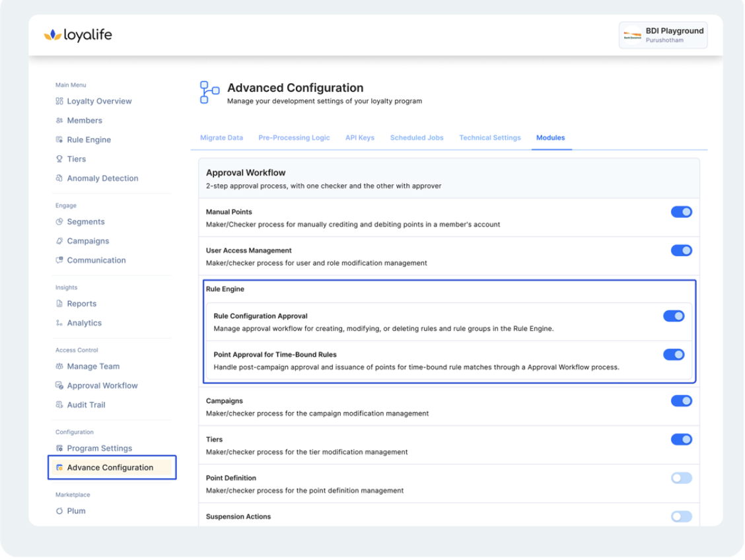The width and height of the screenshot is (745, 560).
Task: Click the Reports document icon
Action: 59,304
